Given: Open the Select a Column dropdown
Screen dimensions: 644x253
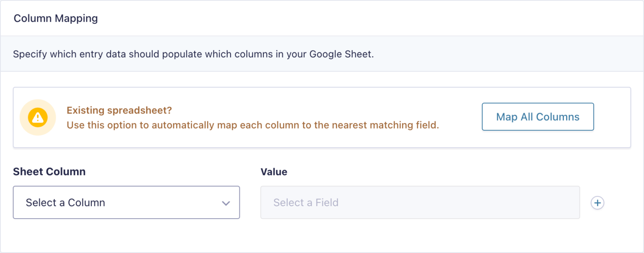Looking at the screenshot, I should 126,203.
